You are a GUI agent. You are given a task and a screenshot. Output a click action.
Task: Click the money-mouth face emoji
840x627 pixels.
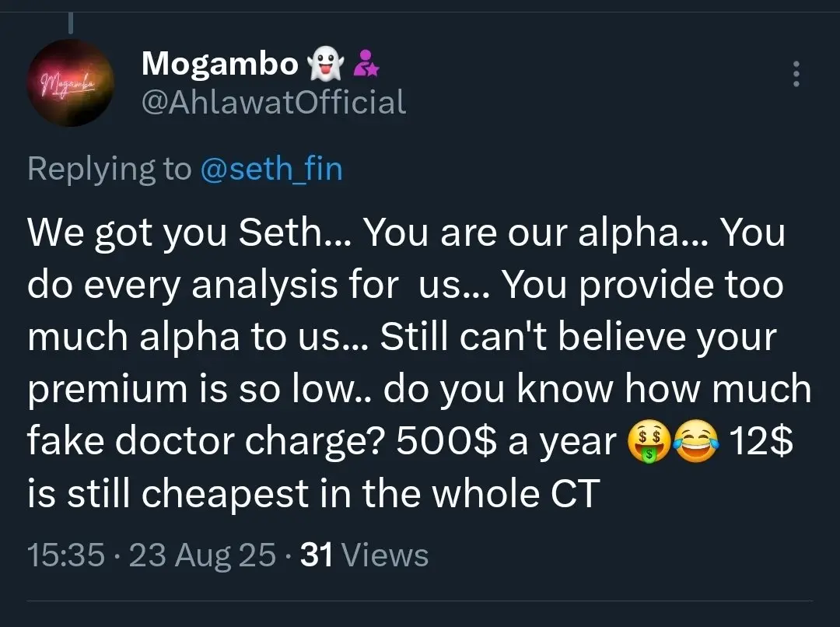649,442
